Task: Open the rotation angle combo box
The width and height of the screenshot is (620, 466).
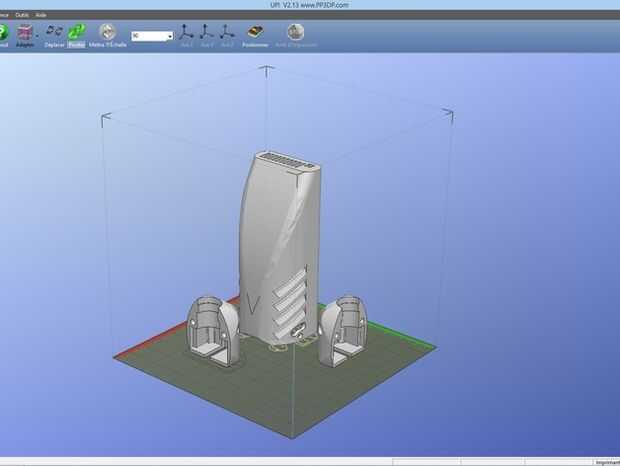Action: point(152,36)
